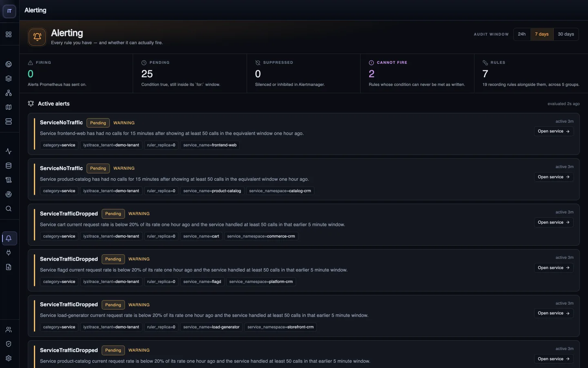This screenshot has height=368, width=588.
Task: Open the database cylinder icon in sidebar
Action: [9, 166]
